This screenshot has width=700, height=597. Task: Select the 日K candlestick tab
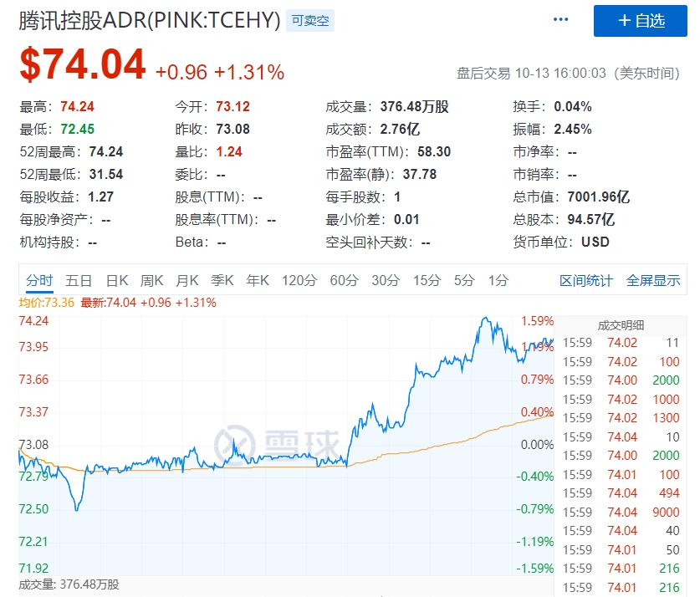point(117,280)
